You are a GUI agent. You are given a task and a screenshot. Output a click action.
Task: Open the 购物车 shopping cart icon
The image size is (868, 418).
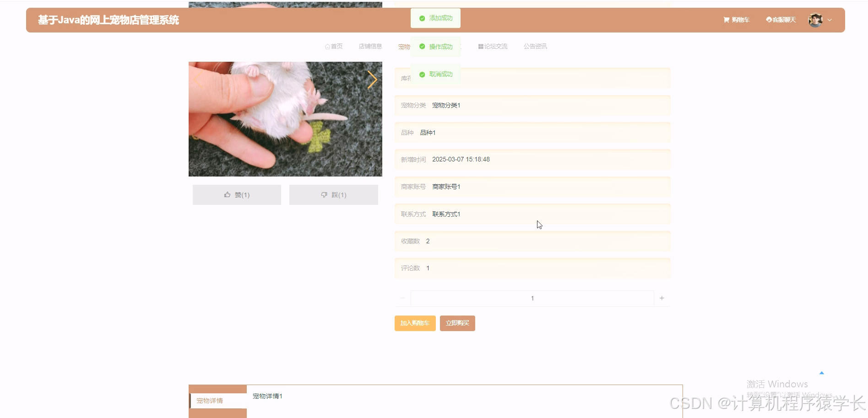tap(726, 20)
